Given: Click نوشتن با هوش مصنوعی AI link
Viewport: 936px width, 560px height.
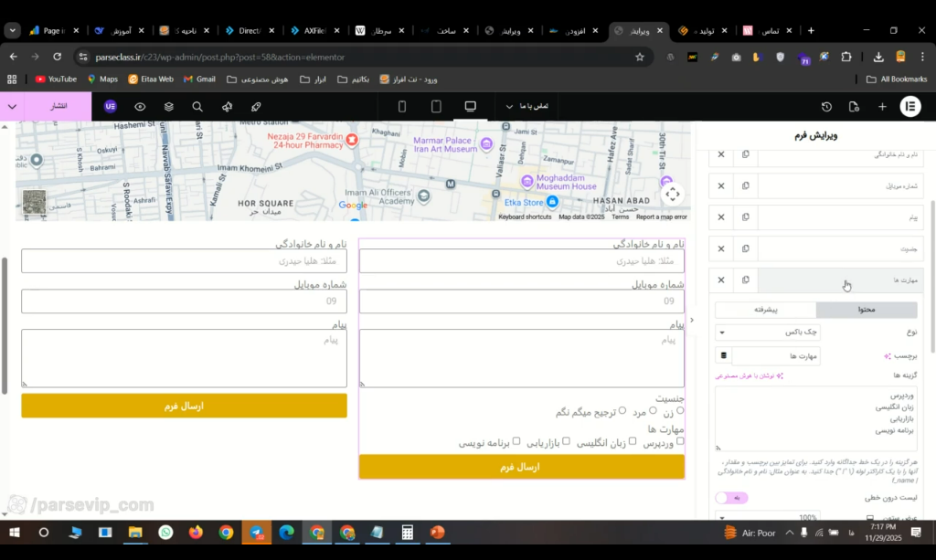Looking at the screenshot, I should 750,375.
